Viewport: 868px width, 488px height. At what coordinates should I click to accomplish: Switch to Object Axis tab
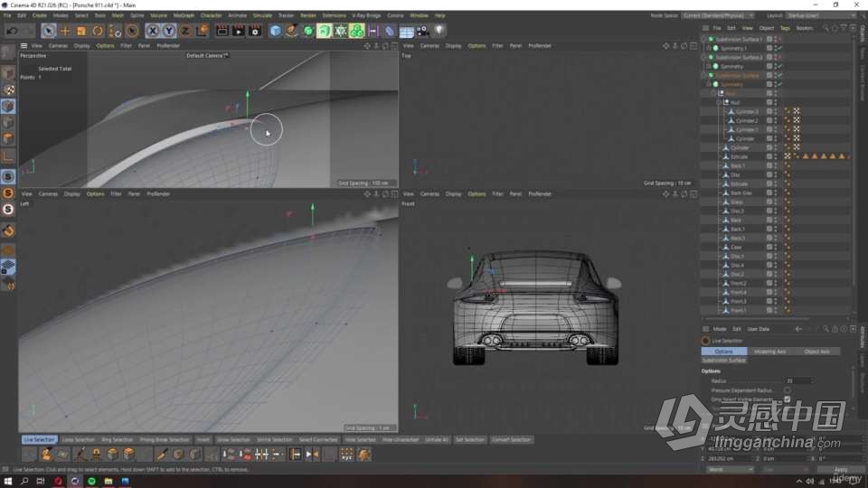816,352
